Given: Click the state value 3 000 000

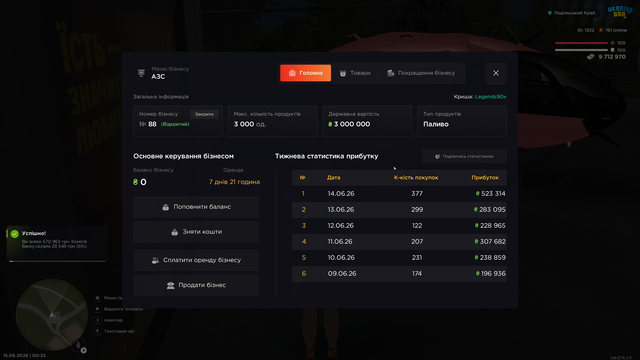Looking at the screenshot, I should click(x=352, y=124).
